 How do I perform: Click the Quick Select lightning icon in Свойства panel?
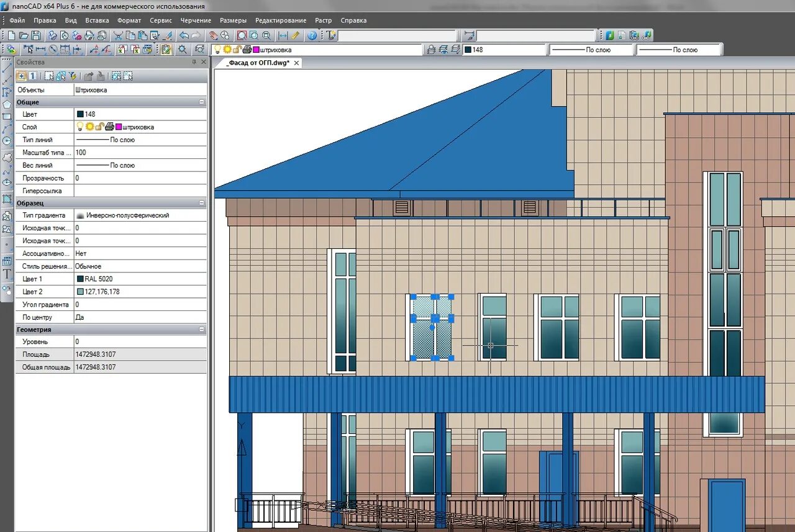tap(73, 76)
